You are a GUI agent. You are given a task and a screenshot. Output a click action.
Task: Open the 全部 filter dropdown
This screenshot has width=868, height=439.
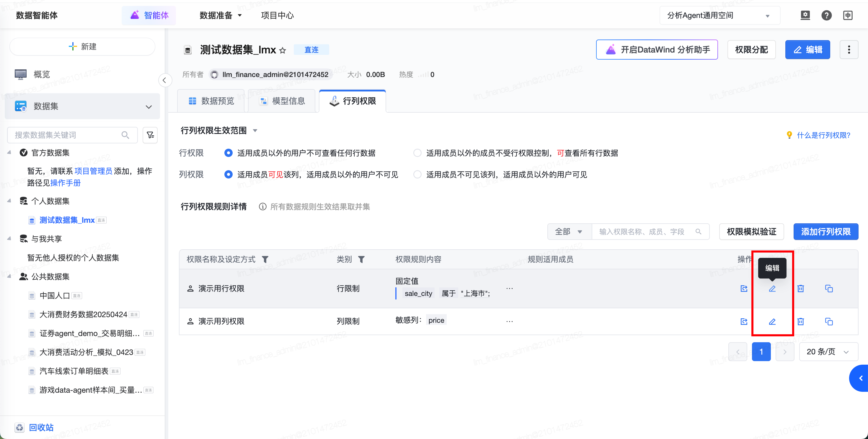[x=570, y=232]
